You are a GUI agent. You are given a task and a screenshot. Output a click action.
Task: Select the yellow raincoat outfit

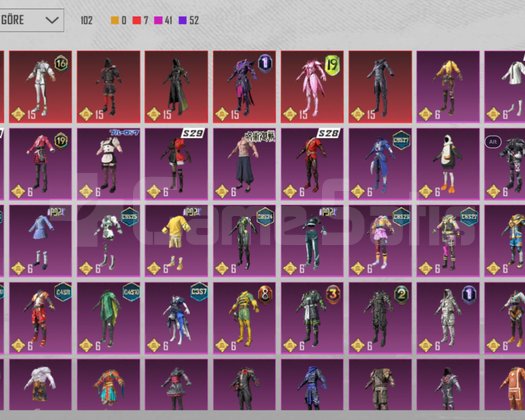176,241
